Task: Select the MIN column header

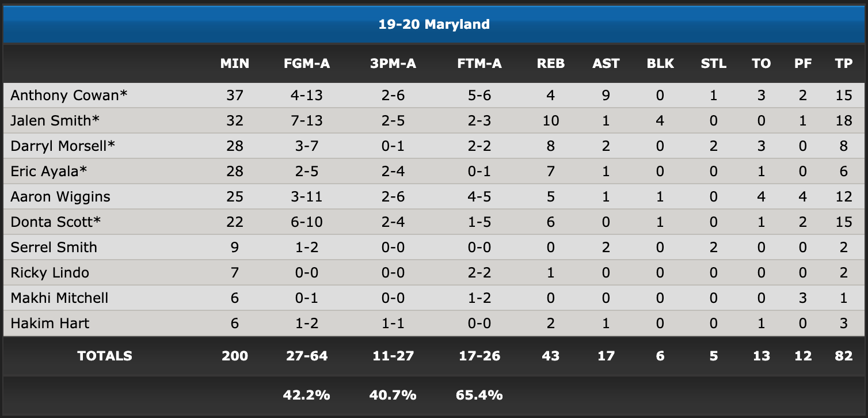Action: [235, 64]
